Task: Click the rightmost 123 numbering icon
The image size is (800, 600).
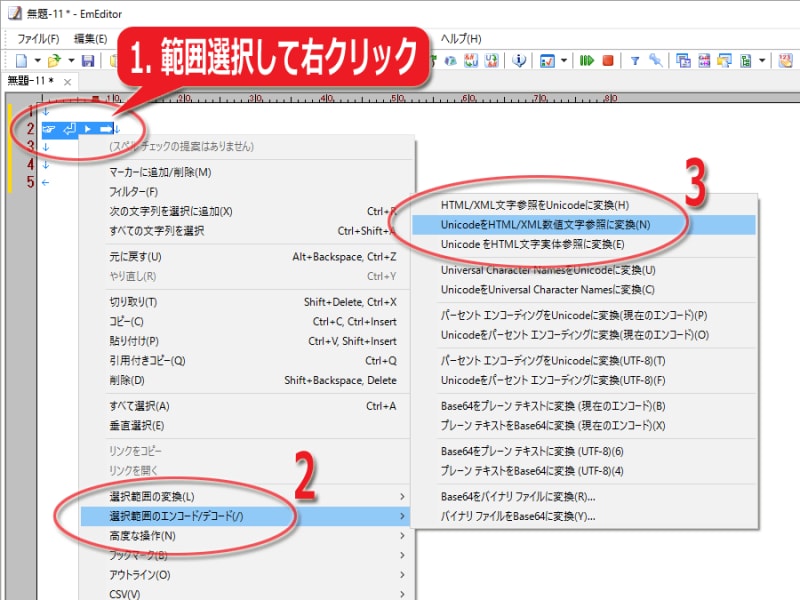Action: tap(786, 61)
